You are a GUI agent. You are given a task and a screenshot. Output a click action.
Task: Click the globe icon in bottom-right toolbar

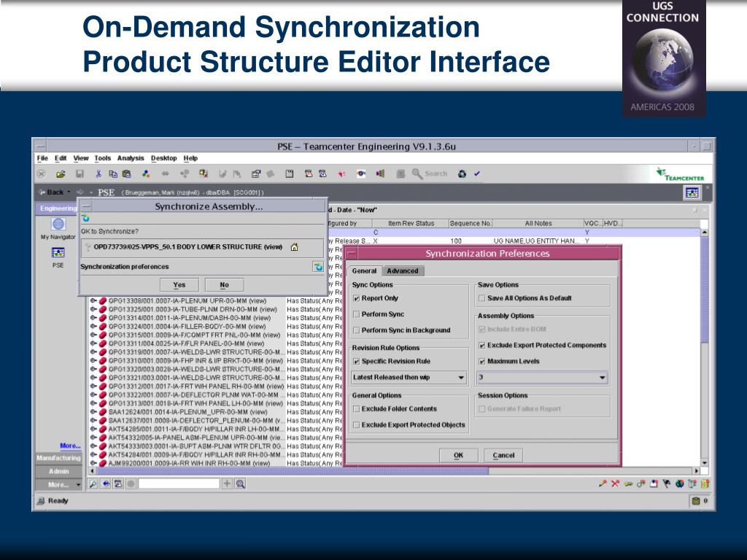pyautogui.click(x=679, y=484)
